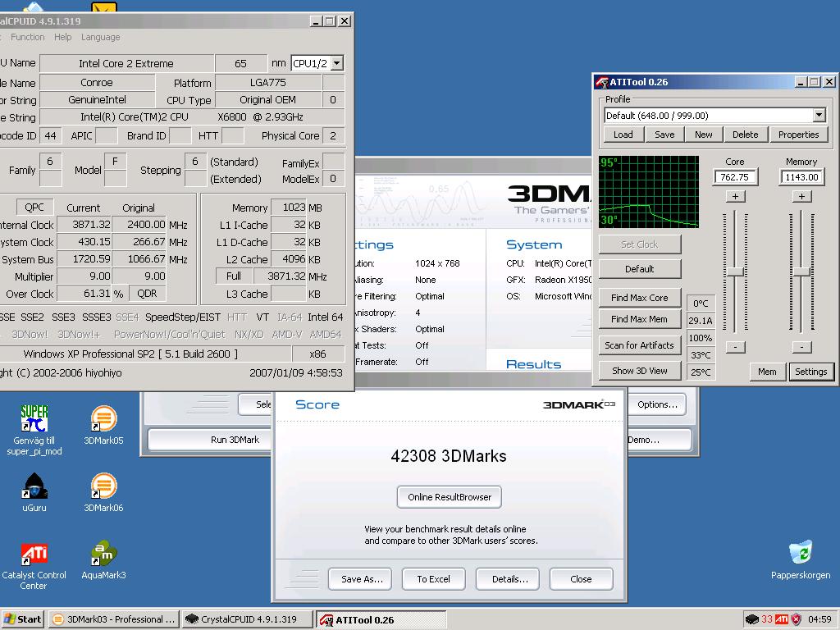Switch to ATITool 0.26 taskbar item
This screenshot has height=630, width=840.
[381, 619]
